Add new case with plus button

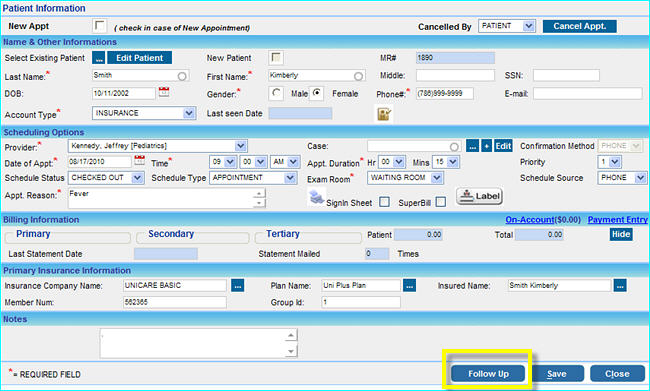[x=487, y=146]
